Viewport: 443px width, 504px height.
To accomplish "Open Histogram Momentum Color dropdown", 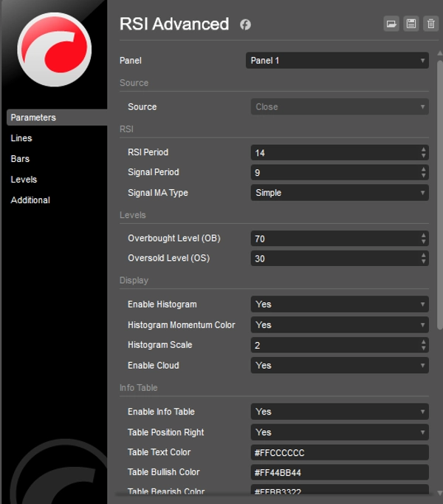I will [x=340, y=324].
